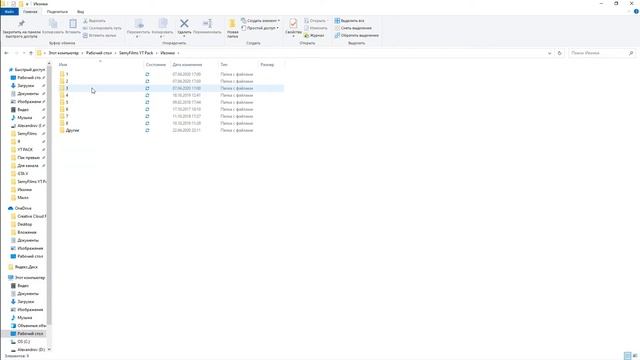The width and height of the screenshot is (640, 360).
Task: Open the recent locations dropdown arrow
Action: tap(24, 53)
